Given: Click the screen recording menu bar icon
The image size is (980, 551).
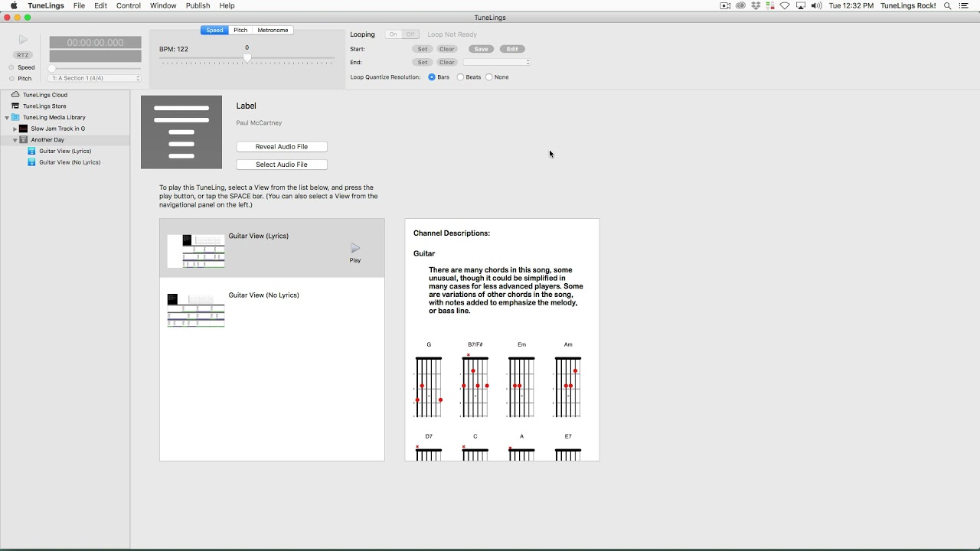Looking at the screenshot, I should pyautogui.click(x=725, y=5).
